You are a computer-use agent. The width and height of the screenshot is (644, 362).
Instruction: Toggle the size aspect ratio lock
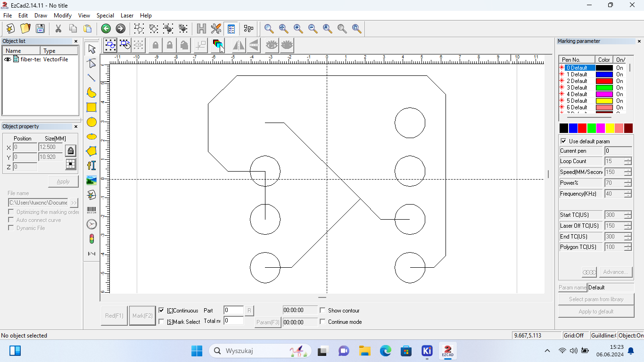click(71, 151)
